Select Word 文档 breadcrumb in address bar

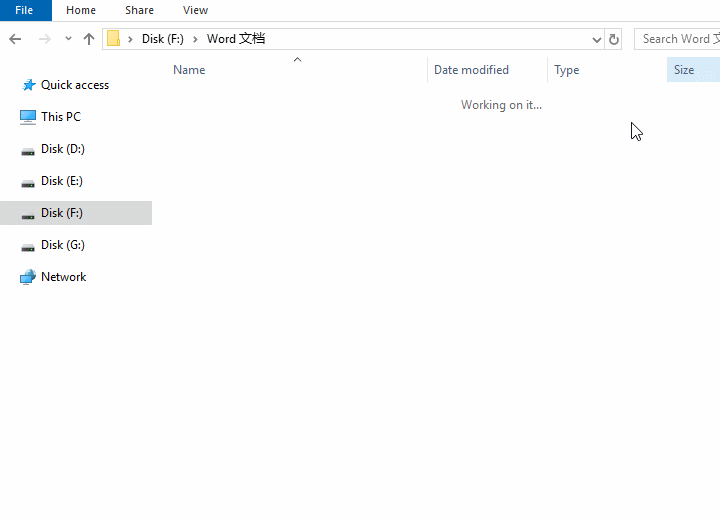click(x=236, y=39)
